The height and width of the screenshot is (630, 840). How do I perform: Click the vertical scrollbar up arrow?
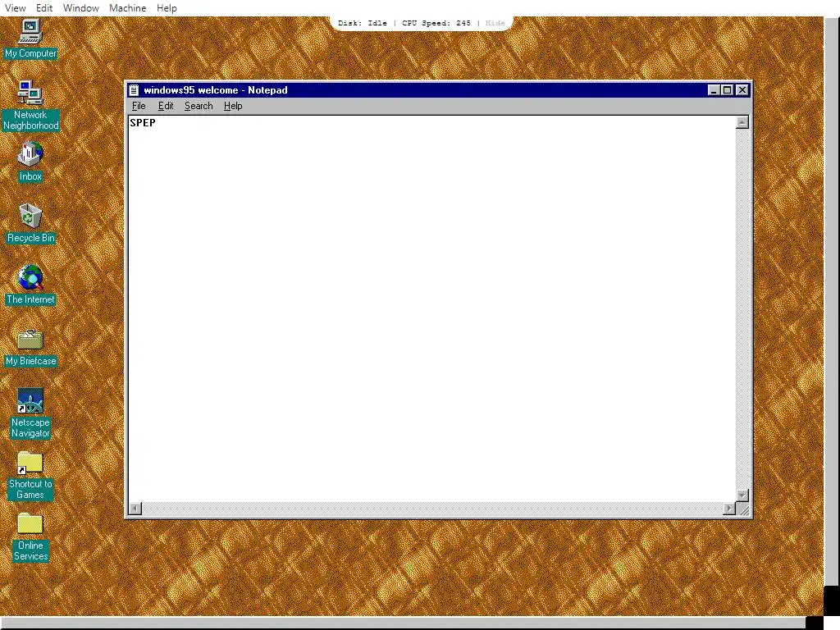coord(742,123)
